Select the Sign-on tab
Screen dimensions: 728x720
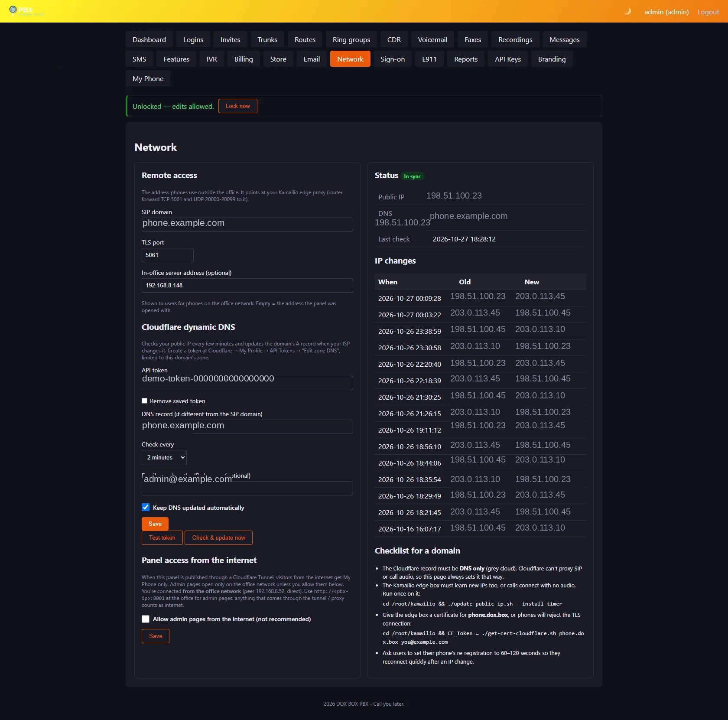[393, 59]
